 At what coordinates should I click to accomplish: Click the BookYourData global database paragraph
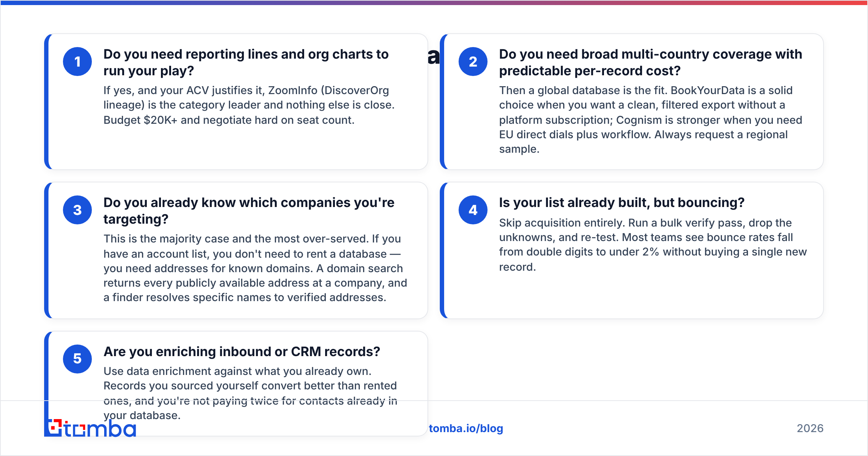coord(650,119)
